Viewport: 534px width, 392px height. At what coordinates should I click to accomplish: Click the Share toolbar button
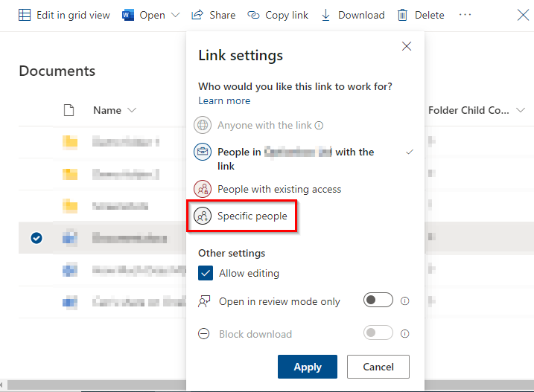214,15
